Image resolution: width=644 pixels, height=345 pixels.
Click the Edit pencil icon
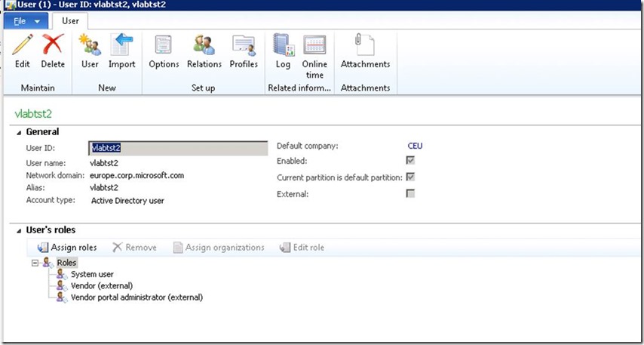point(23,46)
